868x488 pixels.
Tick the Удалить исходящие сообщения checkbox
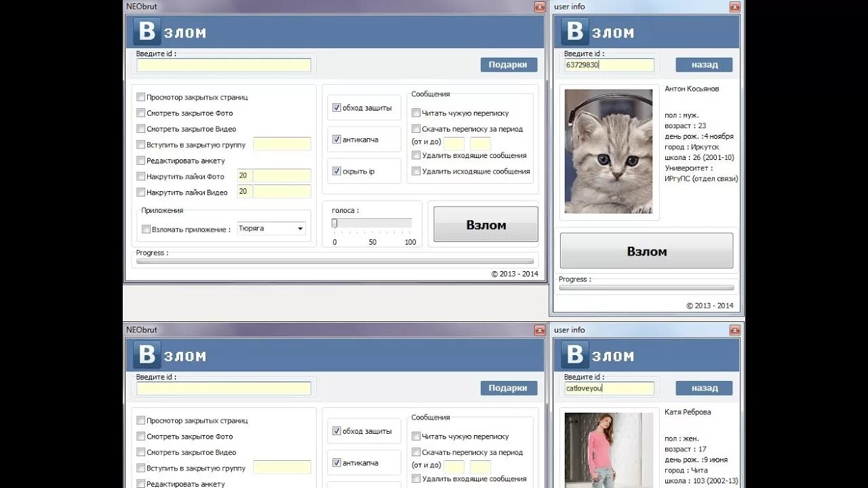(x=416, y=171)
